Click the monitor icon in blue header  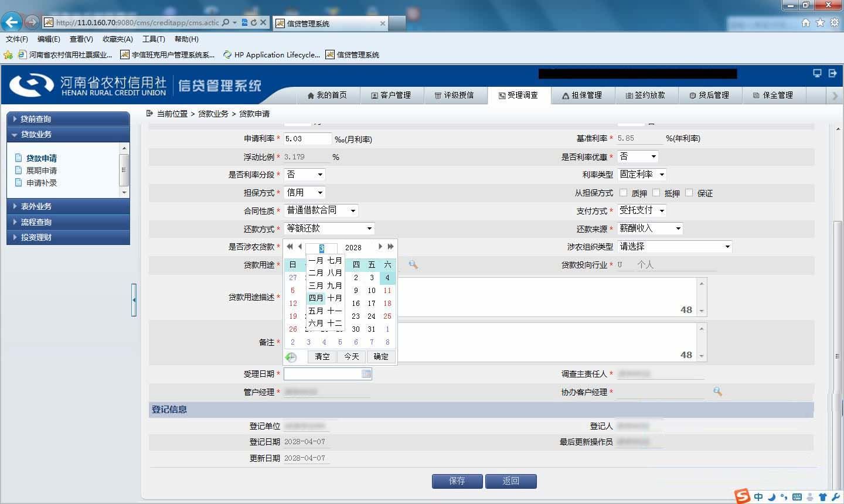817,73
